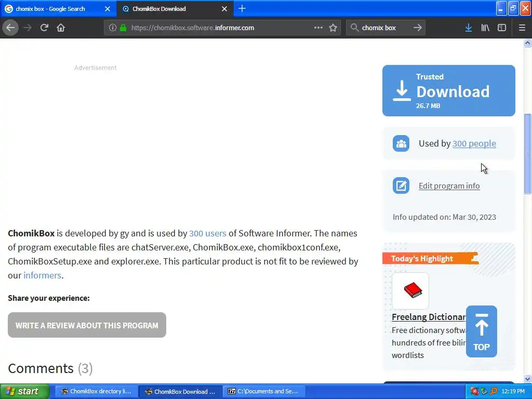Image resolution: width=532 pixels, height=399 pixels.
Task: Click the Today's Highlight banner
Action: tap(430, 259)
